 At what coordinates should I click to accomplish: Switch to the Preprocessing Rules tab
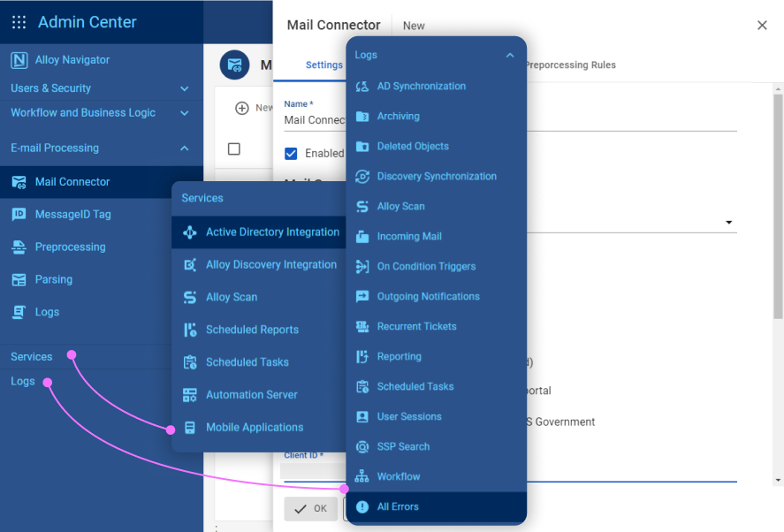[570, 65]
